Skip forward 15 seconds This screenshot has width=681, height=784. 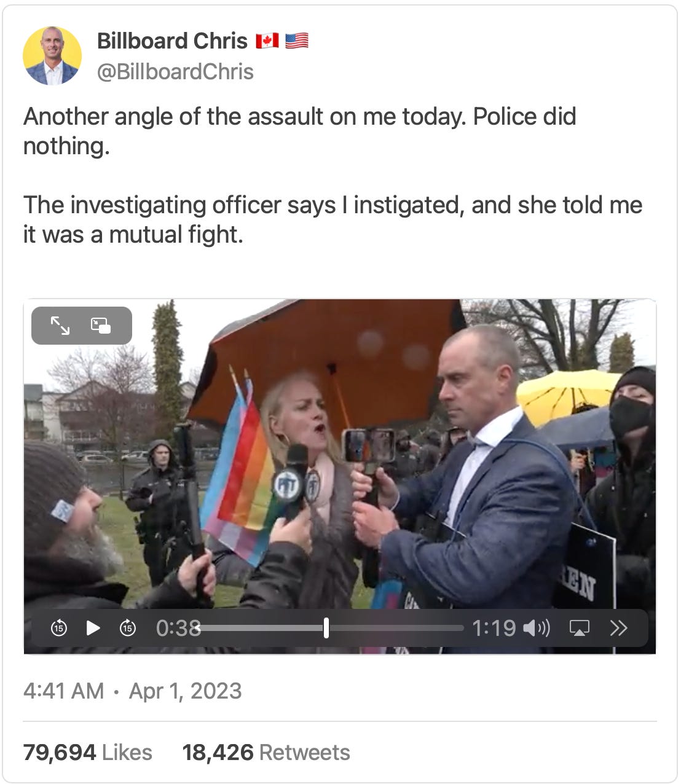click(127, 628)
